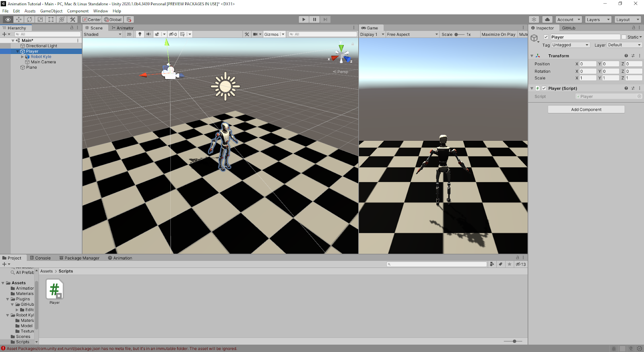Click the Position X field
Viewport: 644px width, 352px height.
588,64
